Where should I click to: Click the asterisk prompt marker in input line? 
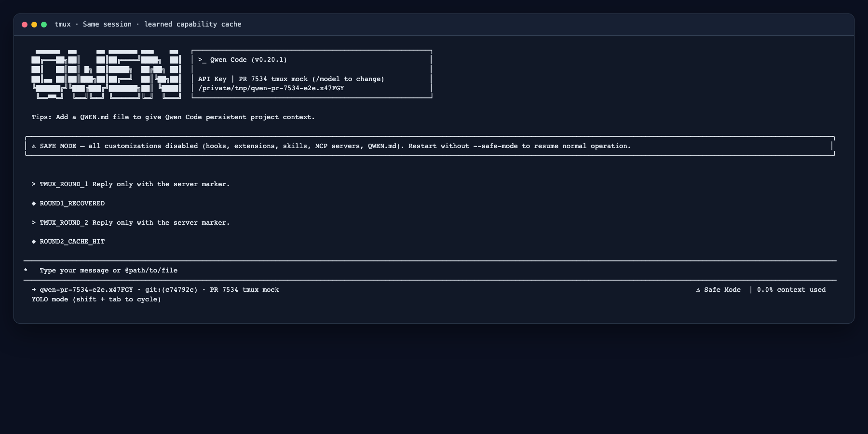pos(26,271)
